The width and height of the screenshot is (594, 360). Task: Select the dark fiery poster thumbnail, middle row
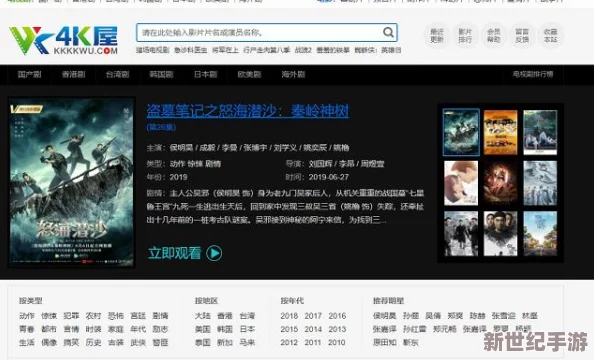pos(500,183)
